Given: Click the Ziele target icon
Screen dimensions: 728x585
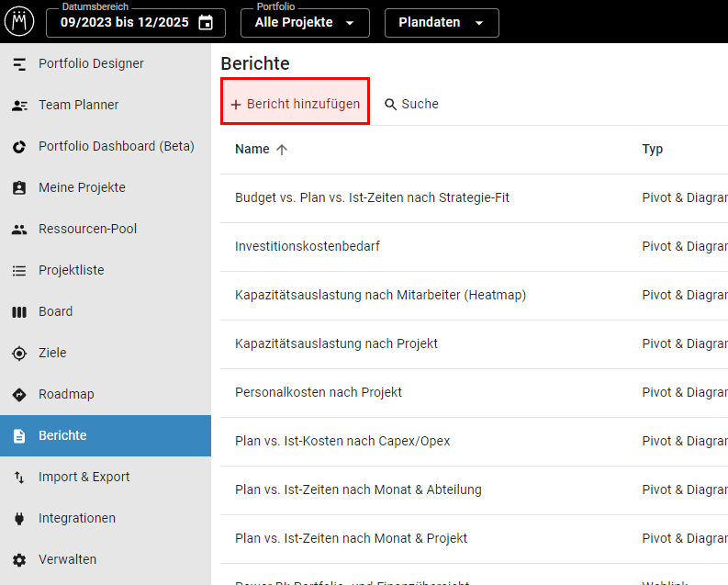Looking at the screenshot, I should coord(19,354).
